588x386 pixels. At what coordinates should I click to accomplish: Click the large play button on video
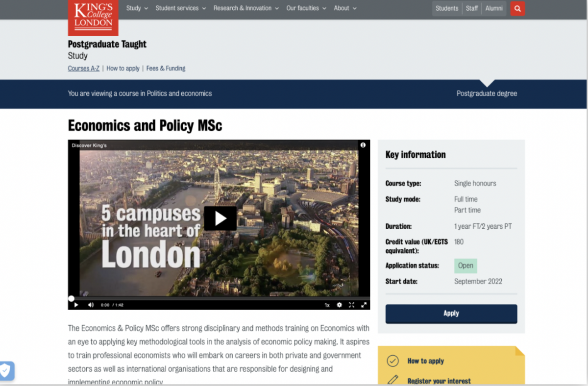(x=220, y=218)
